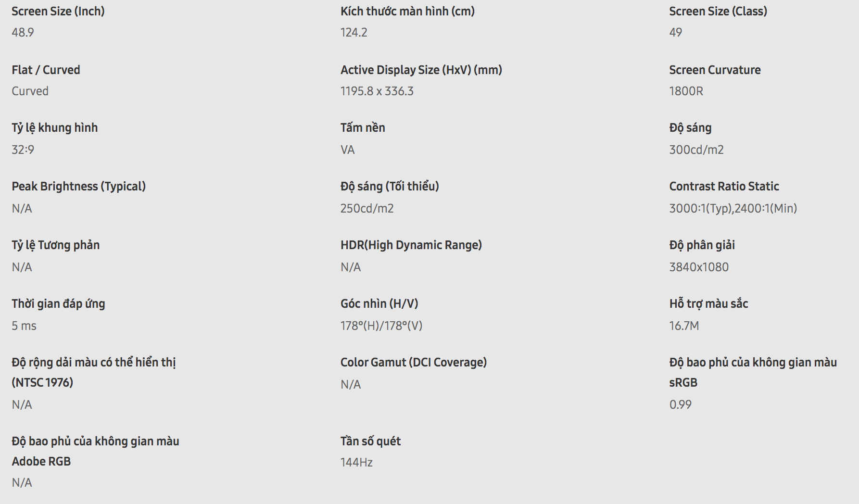
Task: Click the Screen Size (Inch) label
Action: (58, 11)
